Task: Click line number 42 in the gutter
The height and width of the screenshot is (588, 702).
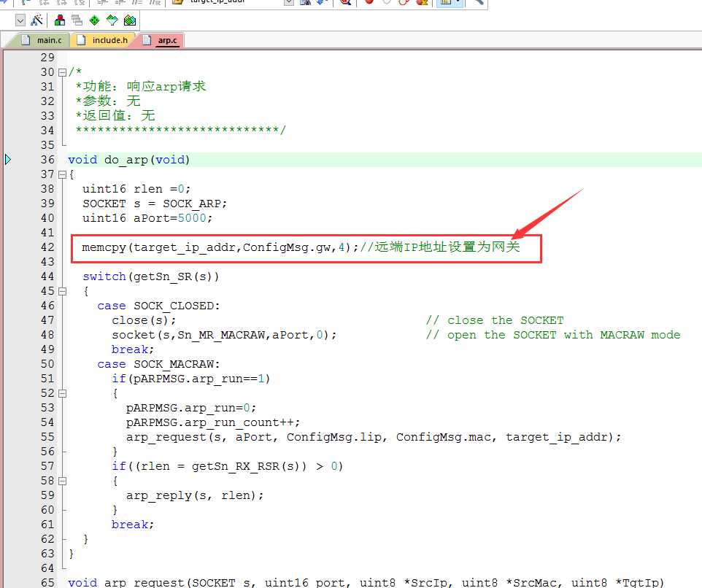Action: [47, 247]
